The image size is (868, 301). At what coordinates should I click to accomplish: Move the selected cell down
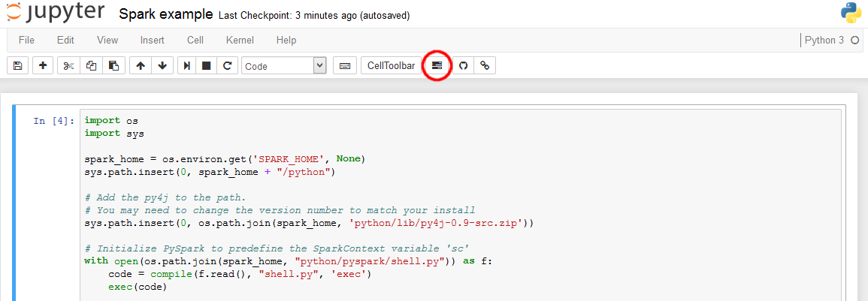pyautogui.click(x=162, y=66)
